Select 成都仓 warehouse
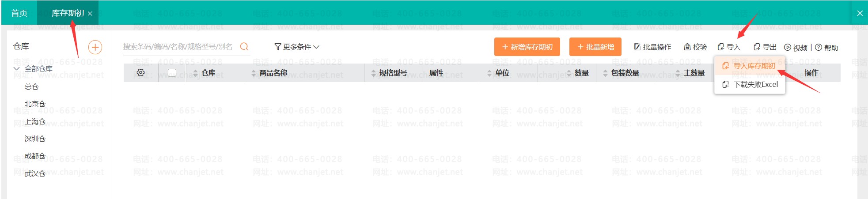868x199 pixels. pyautogui.click(x=35, y=156)
